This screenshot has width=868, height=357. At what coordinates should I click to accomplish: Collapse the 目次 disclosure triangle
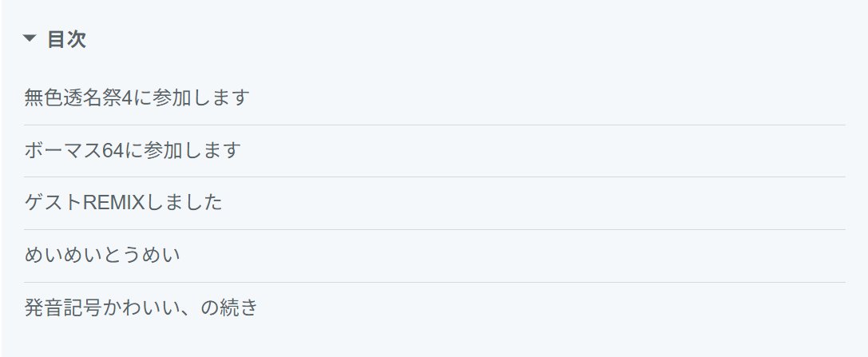pos(30,38)
